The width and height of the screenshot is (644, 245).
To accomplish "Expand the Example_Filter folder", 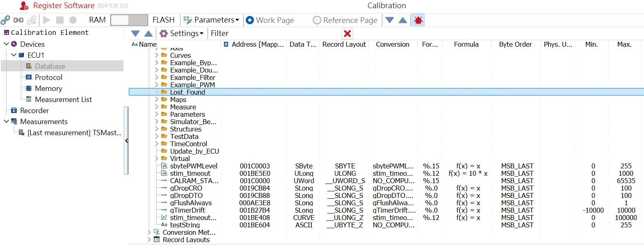I will [x=156, y=77].
